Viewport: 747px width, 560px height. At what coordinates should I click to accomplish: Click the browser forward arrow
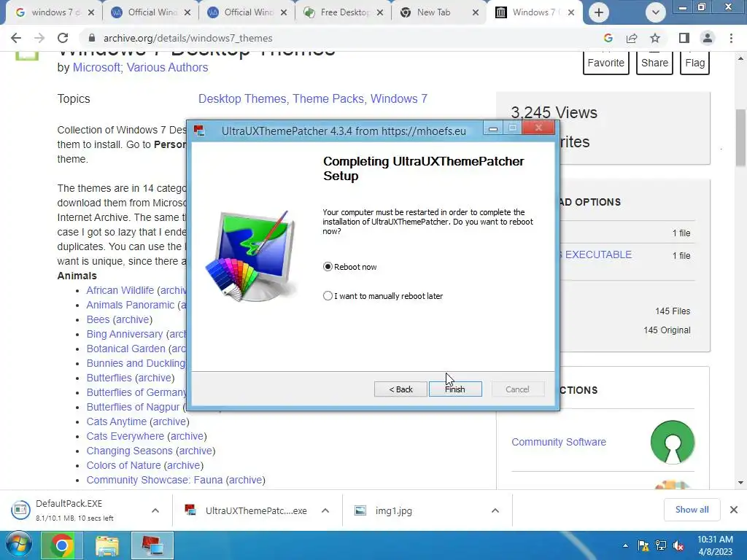(39, 38)
